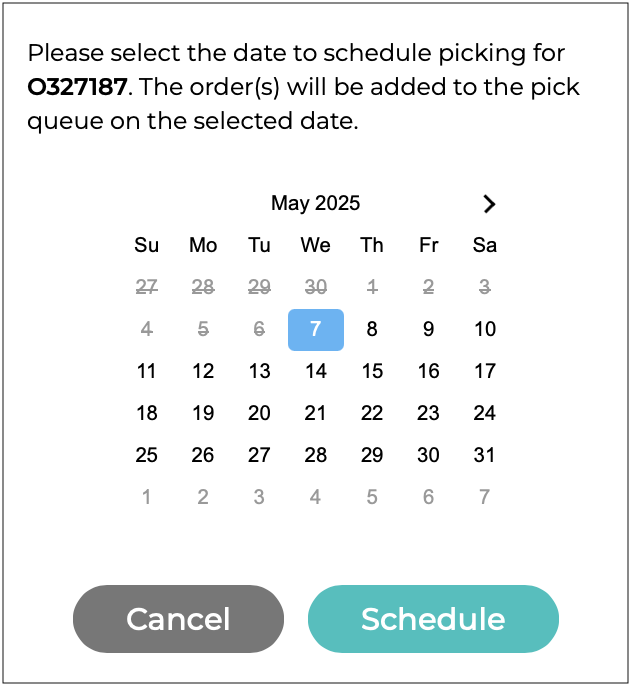Screen dimensions: 630x688
Task: Select Saturday May 10
Action: point(485,330)
